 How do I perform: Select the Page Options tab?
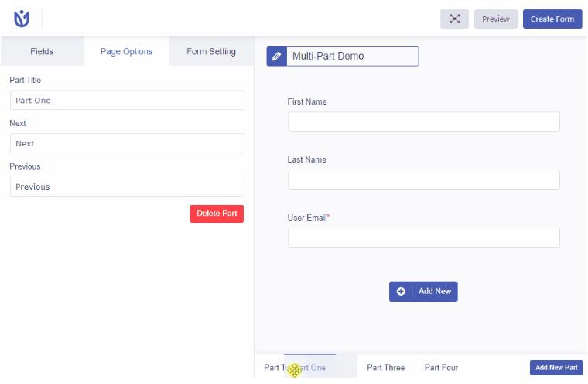point(126,52)
